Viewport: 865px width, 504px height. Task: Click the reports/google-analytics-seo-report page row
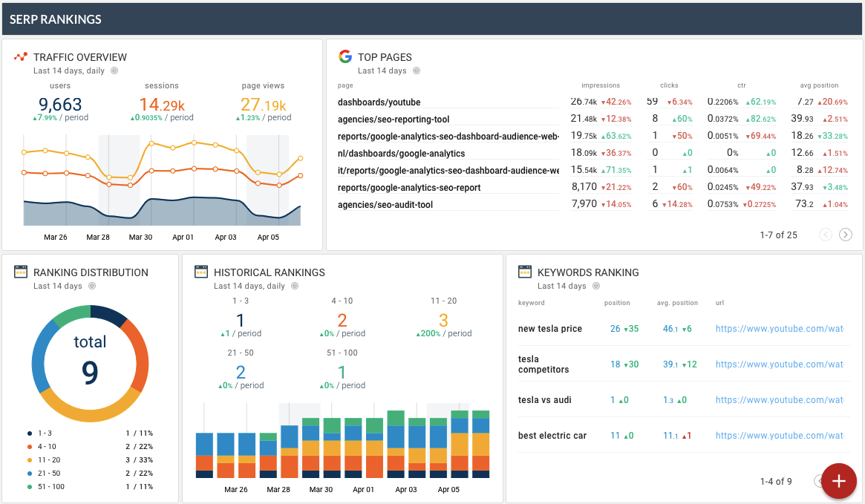coord(593,188)
